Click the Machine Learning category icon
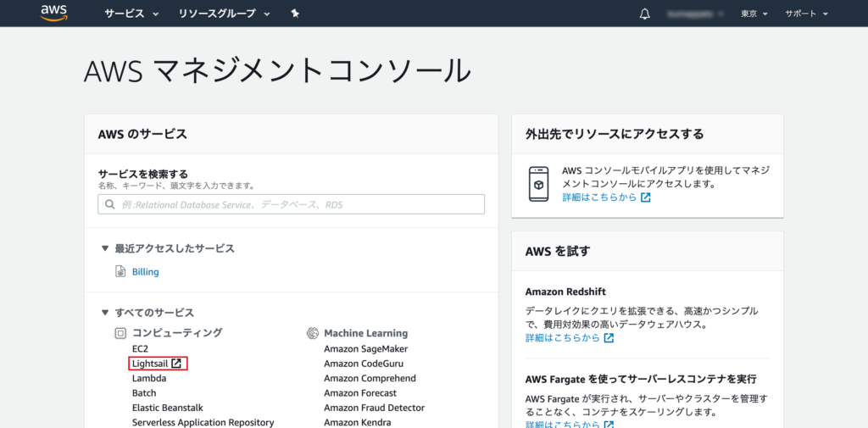Image resolution: width=868 pixels, height=428 pixels. tap(313, 333)
